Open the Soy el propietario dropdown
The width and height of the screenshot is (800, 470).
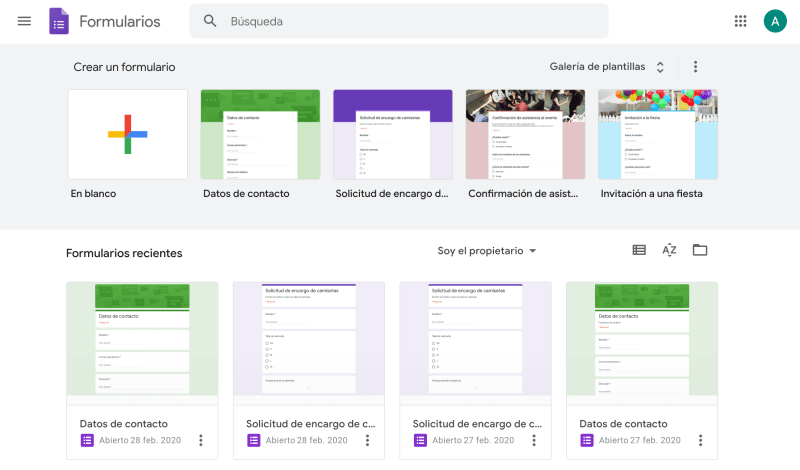[487, 251]
